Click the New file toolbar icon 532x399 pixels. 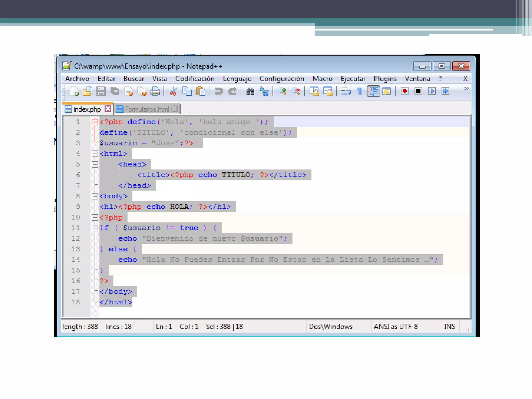pyautogui.click(x=74, y=91)
